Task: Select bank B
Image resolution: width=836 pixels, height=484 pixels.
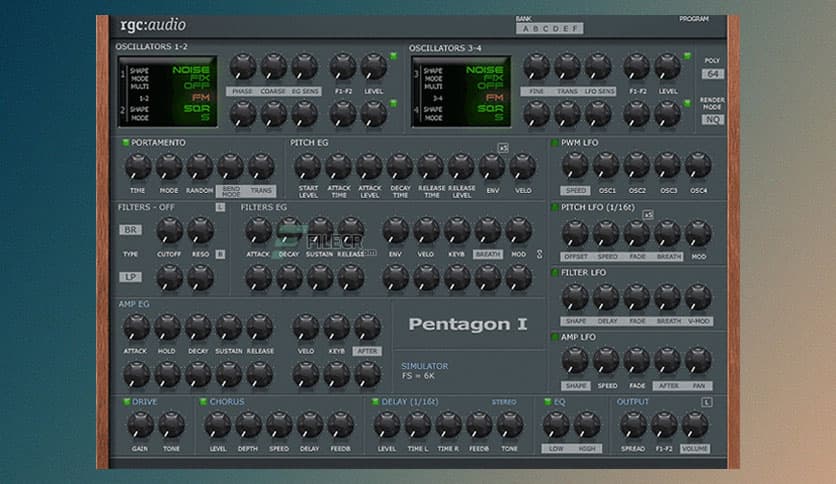Action: [535, 29]
